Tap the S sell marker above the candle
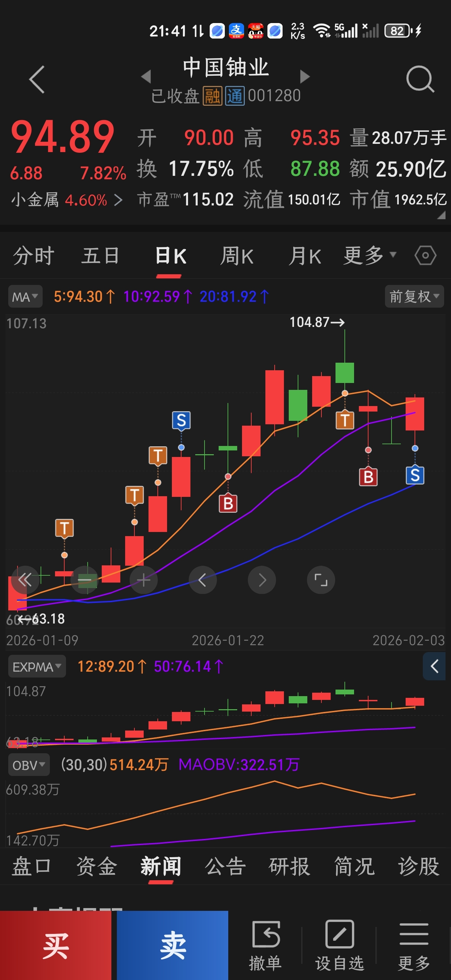This screenshot has width=451, height=980. [x=181, y=420]
